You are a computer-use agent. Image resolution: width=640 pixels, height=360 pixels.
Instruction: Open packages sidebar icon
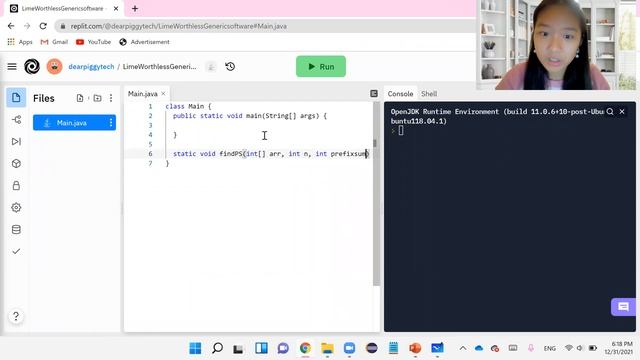16,164
